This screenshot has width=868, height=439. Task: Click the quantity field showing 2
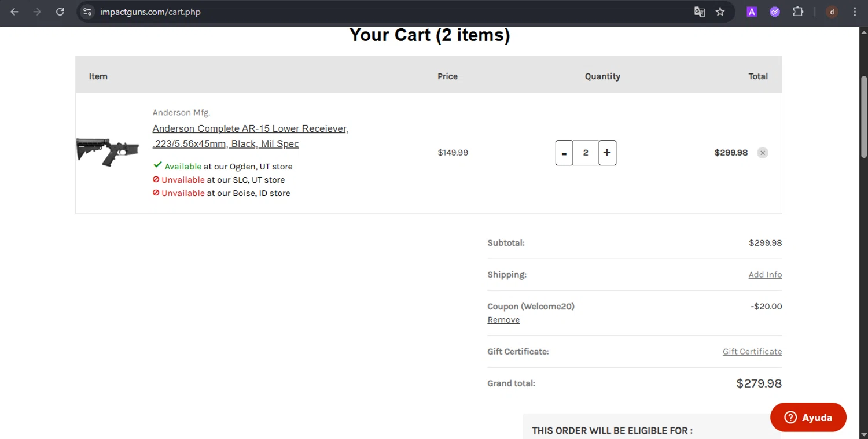click(586, 153)
